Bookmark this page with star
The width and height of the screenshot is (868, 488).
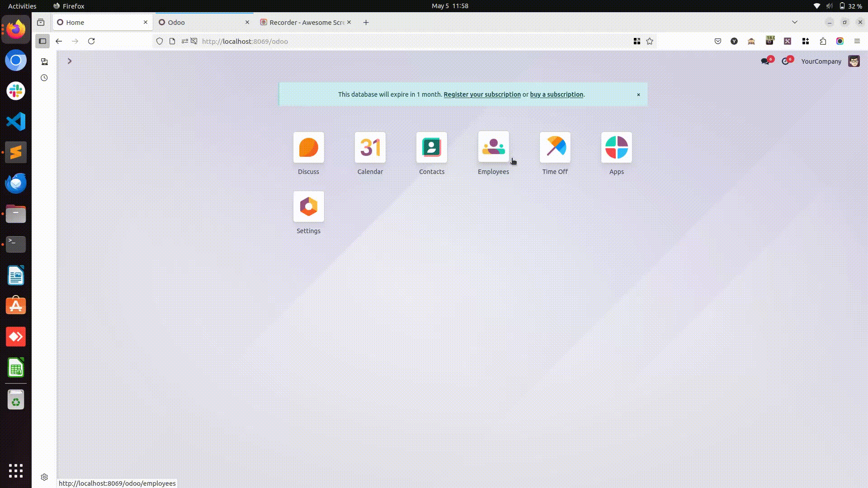(650, 41)
